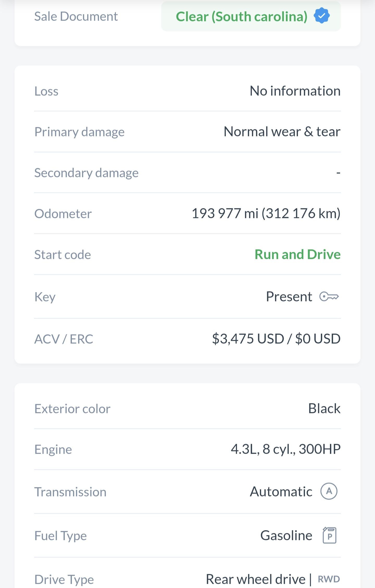Select the Black exterior color value
Image resolution: width=375 pixels, height=588 pixels.
point(324,408)
